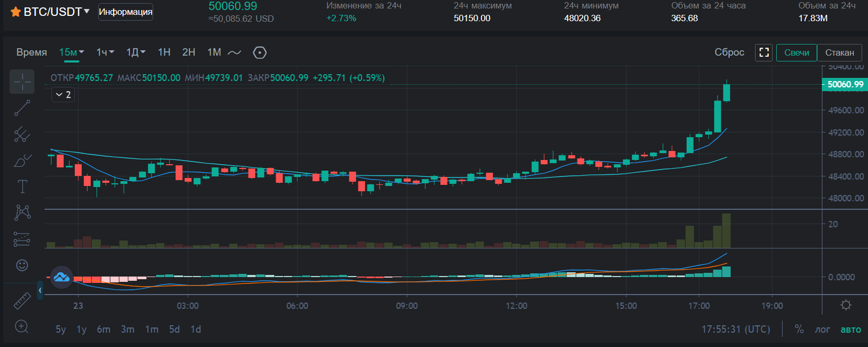This screenshot has height=347, width=868.
Task: Select the pitchfork drawing tool
Action: tap(22, 135)
